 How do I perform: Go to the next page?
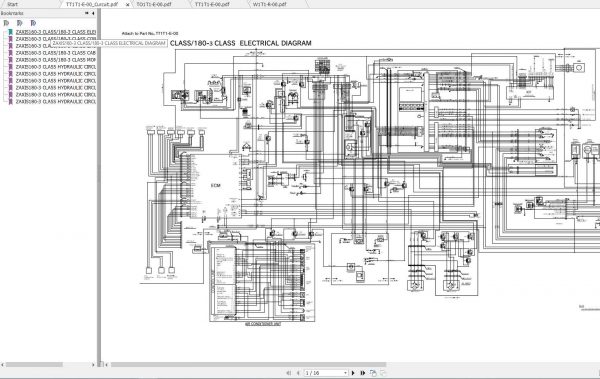pos(353,372)
